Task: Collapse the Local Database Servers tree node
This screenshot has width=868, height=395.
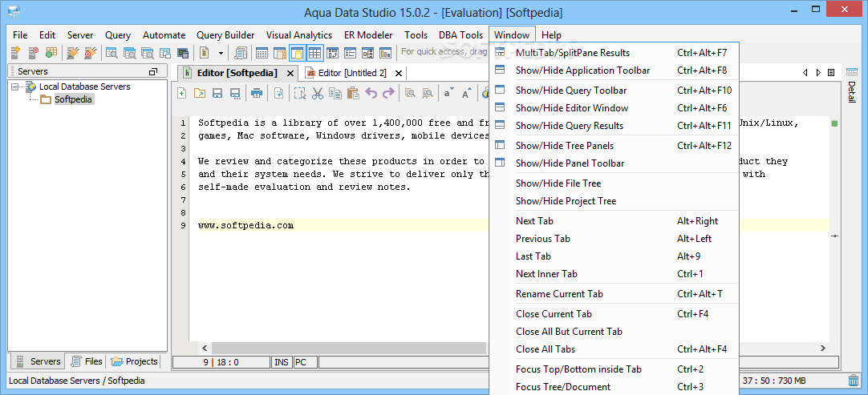Action: click(14, 87)
